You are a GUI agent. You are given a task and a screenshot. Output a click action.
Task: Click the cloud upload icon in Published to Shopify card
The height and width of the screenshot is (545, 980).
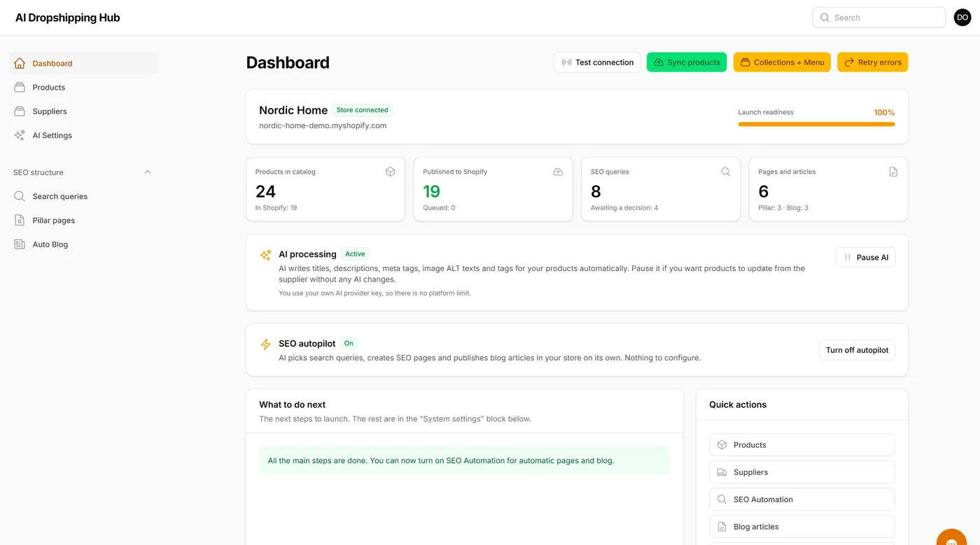point(558,172)
